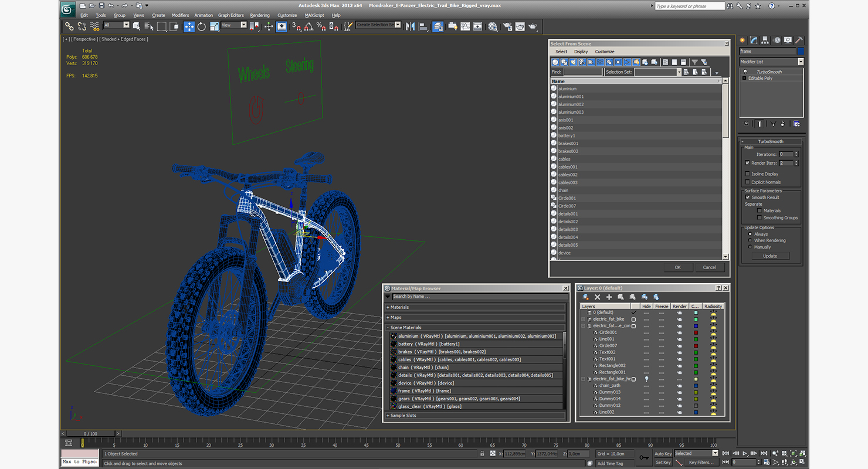Check Separate by Materials option
This screenshot has width=868, height=469.
pyautogui.click(x=759, y=210)
